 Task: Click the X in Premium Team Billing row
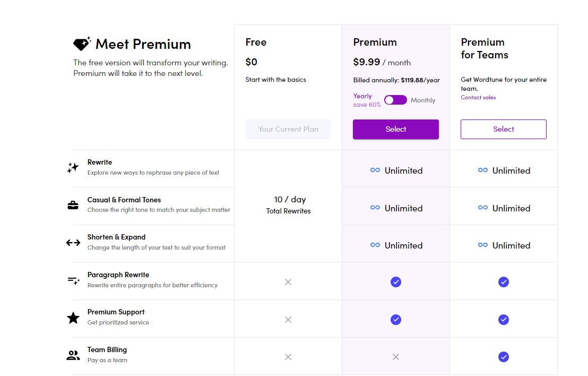tap(396, 357)
